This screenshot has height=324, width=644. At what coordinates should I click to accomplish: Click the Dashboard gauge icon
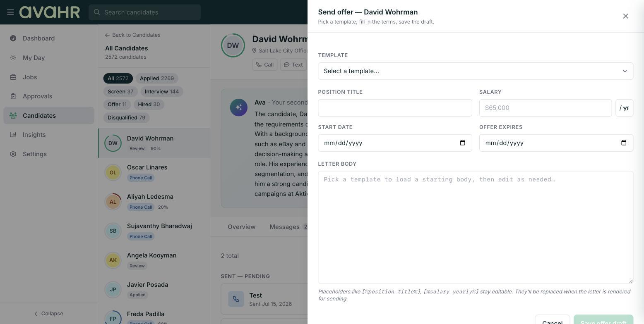pyautogui.click(x=13, y=38)
